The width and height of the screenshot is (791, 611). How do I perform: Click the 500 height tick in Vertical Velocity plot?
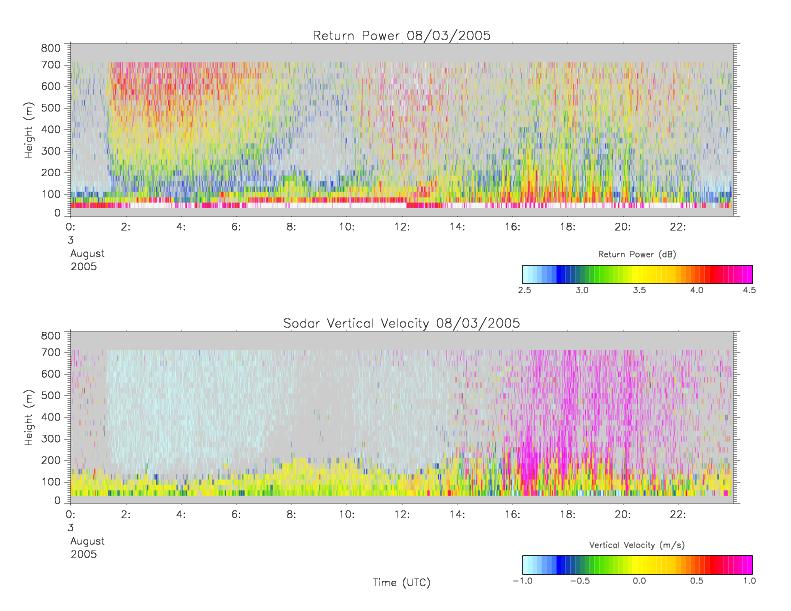pyautogui.click(x=50, y=395)
